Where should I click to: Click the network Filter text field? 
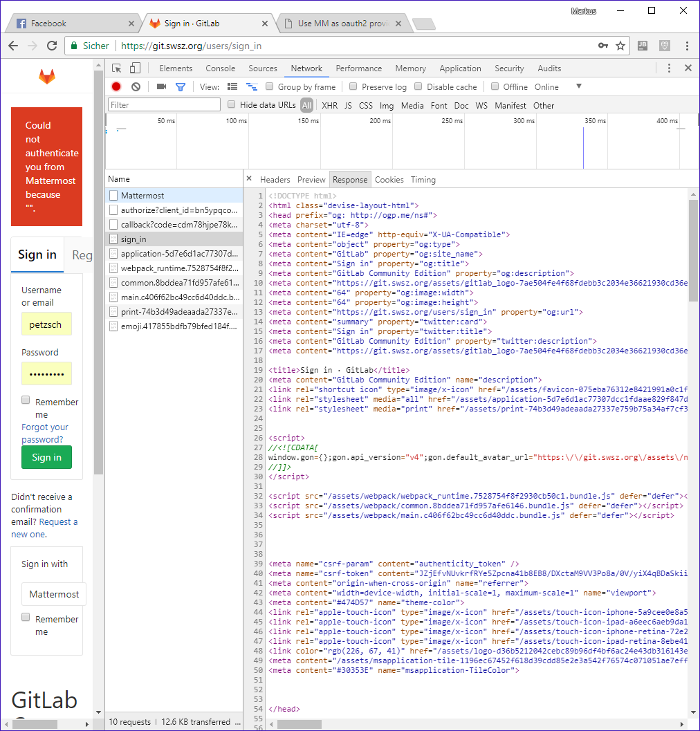click(x=164, y=105)
